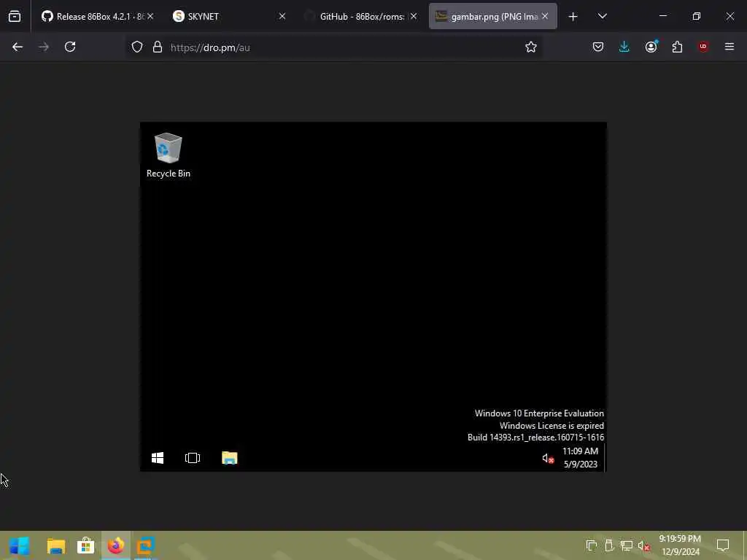Open the uBlock Origin extension popup
This screenshot has height=560, width=747.
703,47
